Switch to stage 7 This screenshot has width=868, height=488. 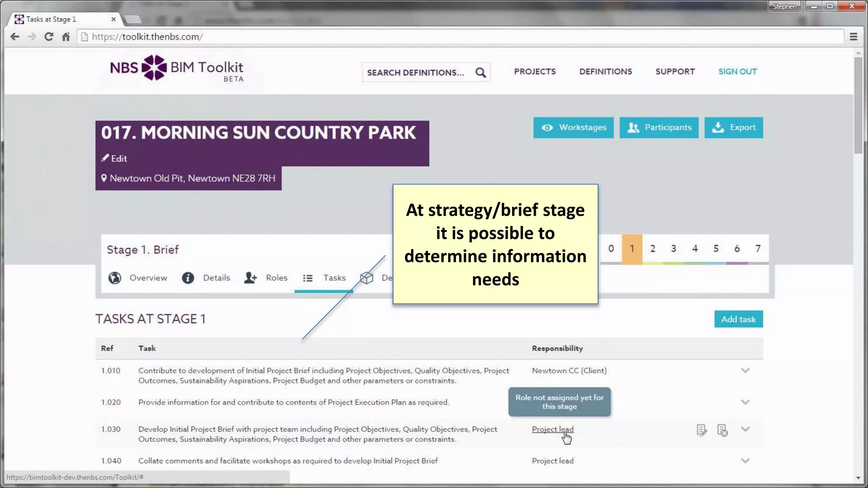(x=758, y=249)
